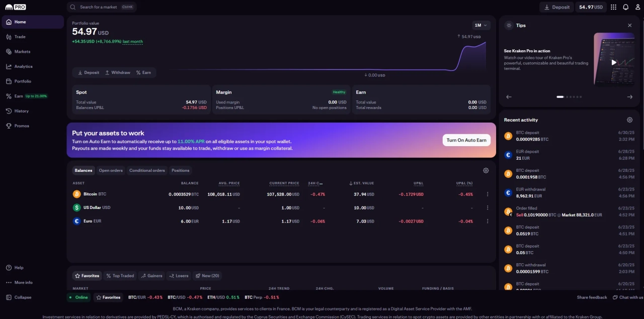Close the Tips panel
The height and width of the screenshot is (319, 644).
pyautogui.click(x=629, y=25)
